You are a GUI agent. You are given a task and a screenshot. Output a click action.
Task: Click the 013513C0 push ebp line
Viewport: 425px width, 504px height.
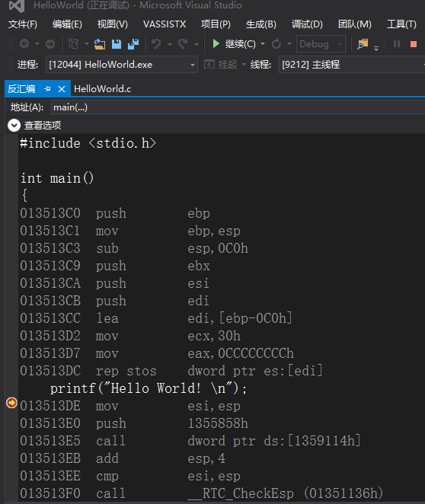pyautogui.click(x=115, y=213)
